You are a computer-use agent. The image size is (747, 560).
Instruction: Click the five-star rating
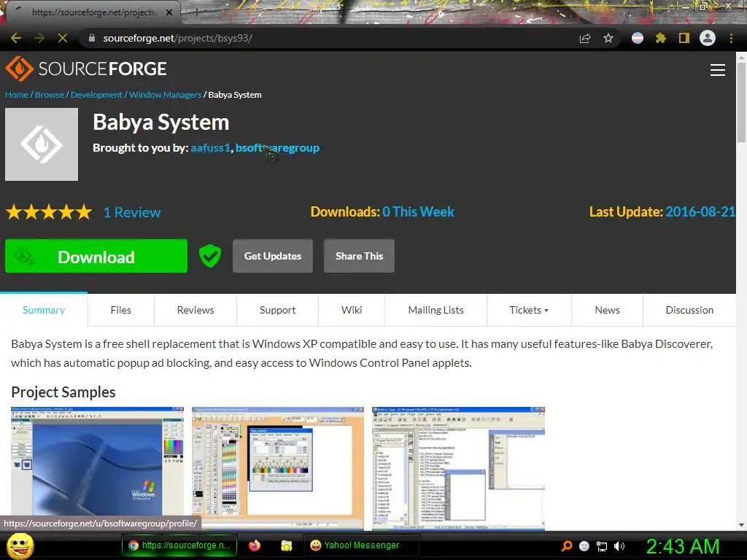(x=49, y=212)
